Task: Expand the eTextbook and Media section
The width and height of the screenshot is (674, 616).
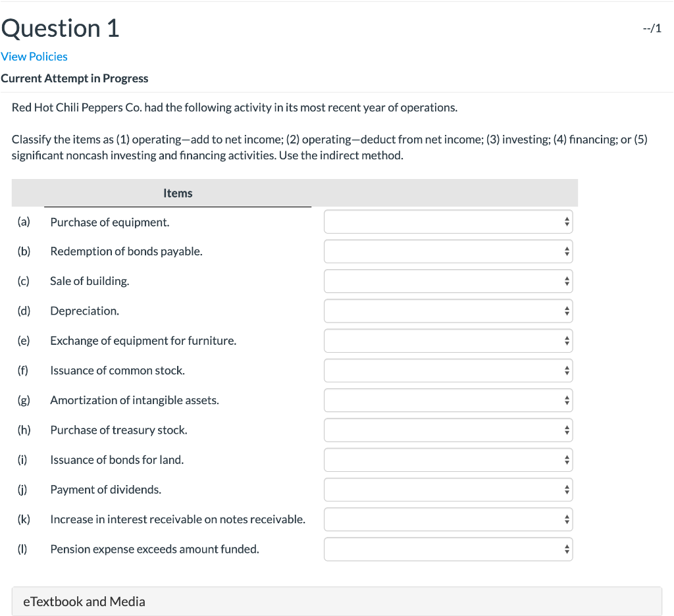Action: point(83,601)
